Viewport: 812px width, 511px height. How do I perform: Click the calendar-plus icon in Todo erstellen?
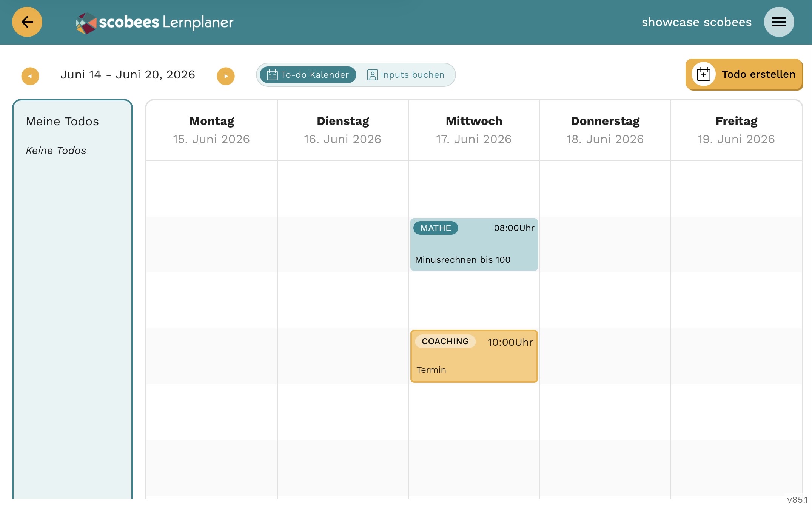tap(704, 74)
